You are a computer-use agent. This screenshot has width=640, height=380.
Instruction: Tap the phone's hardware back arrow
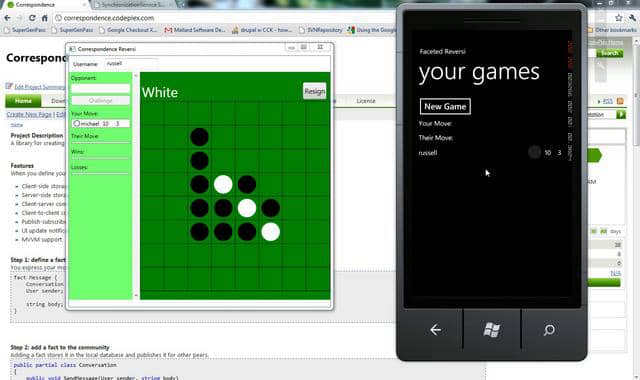(x=436, y=329)
